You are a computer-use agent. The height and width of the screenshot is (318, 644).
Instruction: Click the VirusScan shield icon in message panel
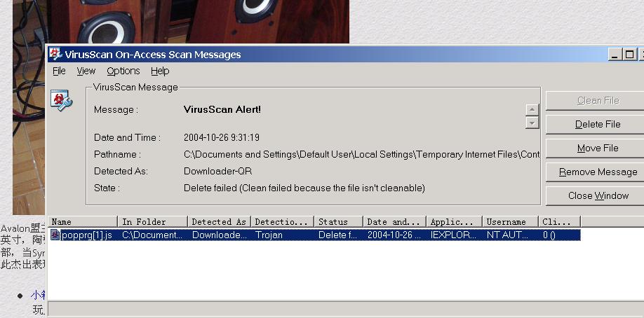click(x=61, y=101)
